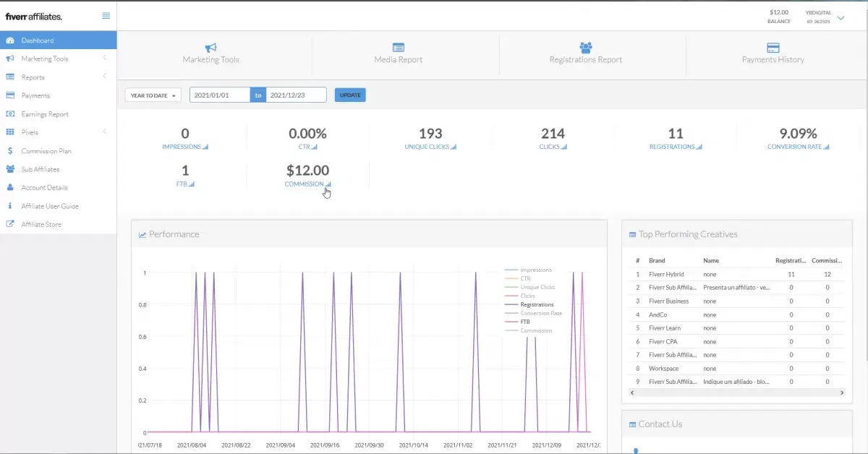Image resolution: width=868 pixels, height=454 pixels.
Task: Click the end date field 2021/12/23
Action: click(x=296, y=95)
